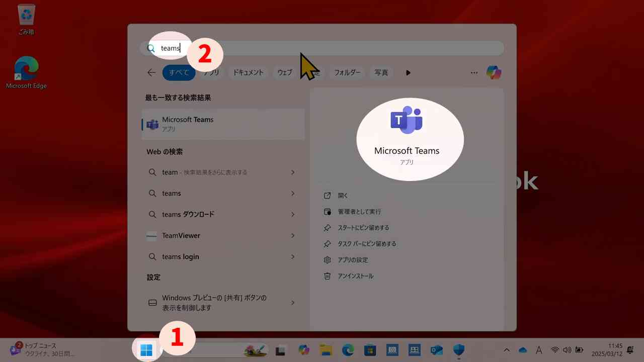The height and width of the screenshot is (362, 644).
Task: Select the ドキュメント search category
Action: [248, 72]
